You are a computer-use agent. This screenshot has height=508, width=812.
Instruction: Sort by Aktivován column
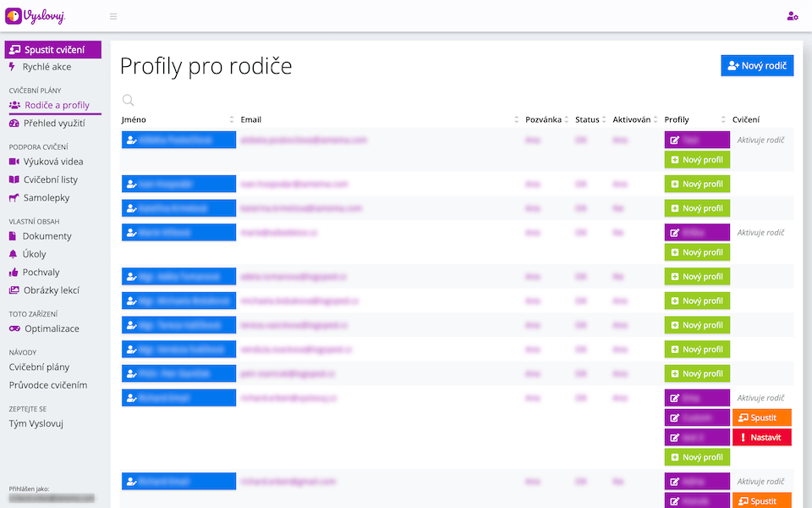pyautogui.click(x=635, y=120)
